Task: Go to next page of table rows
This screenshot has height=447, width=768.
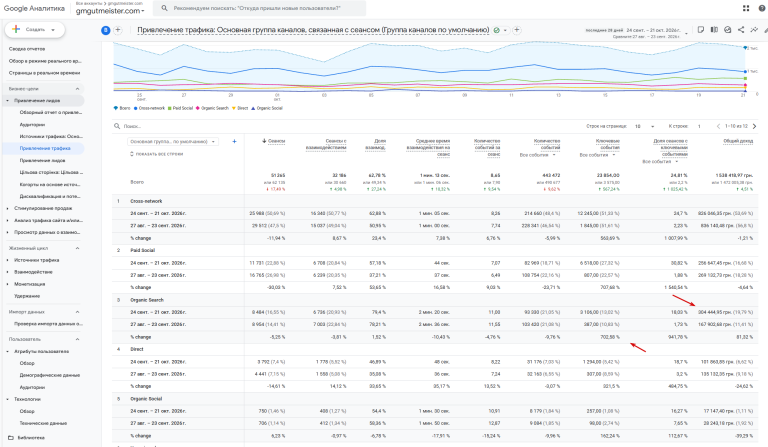Action: (x=754, y=126)
